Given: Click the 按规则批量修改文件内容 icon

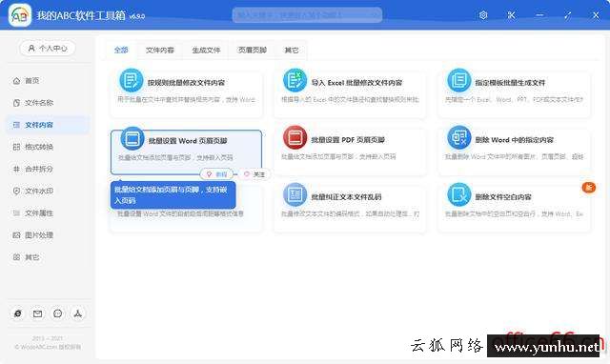Looking at the screenshot, I should coord(132,80).
